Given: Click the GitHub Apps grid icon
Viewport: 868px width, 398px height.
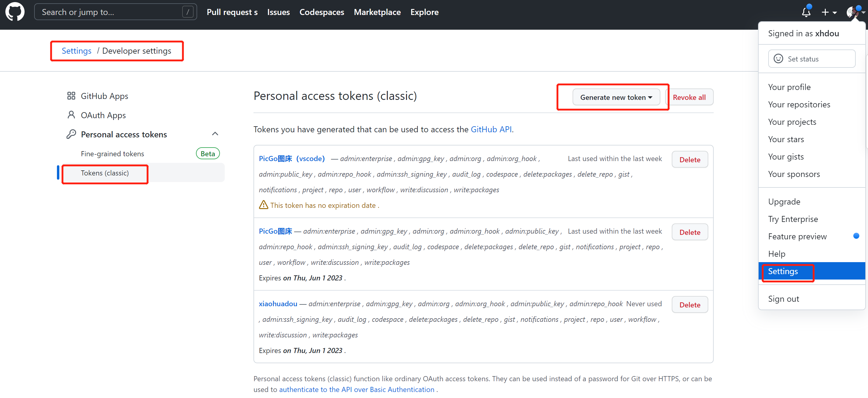Looking at the screenshot, I should tap(71, 96).
